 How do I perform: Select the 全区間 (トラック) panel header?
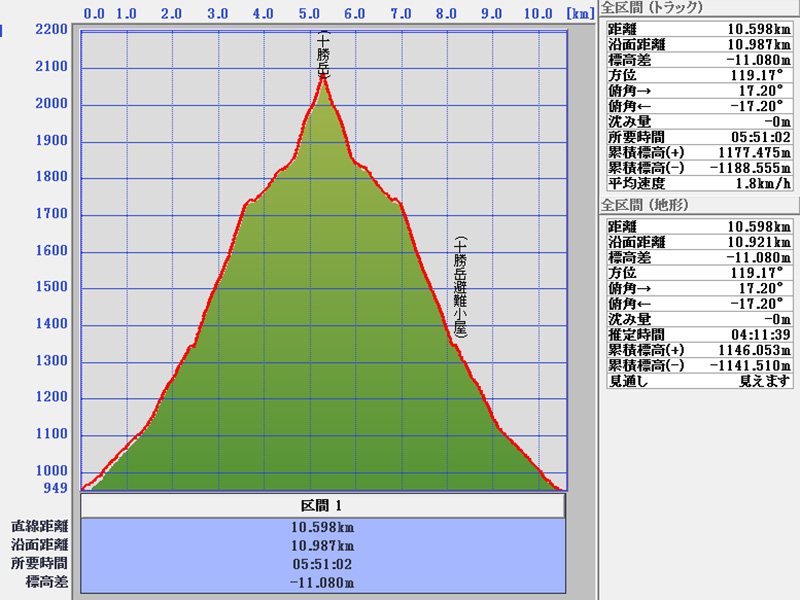pos(652,8)
